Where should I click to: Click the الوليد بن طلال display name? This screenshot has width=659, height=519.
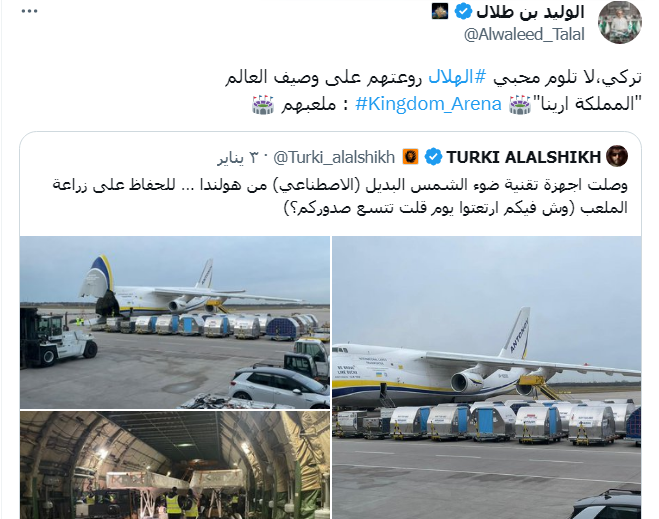pos(530,12)
